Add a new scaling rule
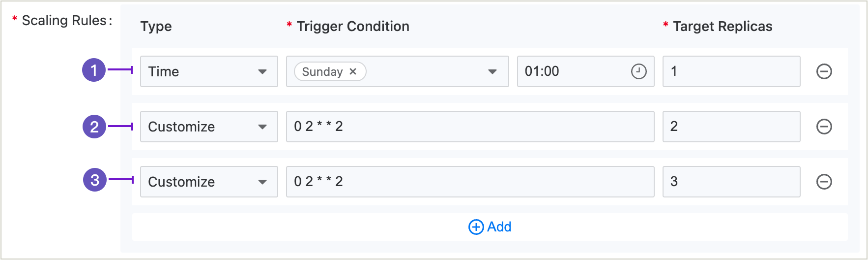 pyautogui.click(x=499, y=227)
